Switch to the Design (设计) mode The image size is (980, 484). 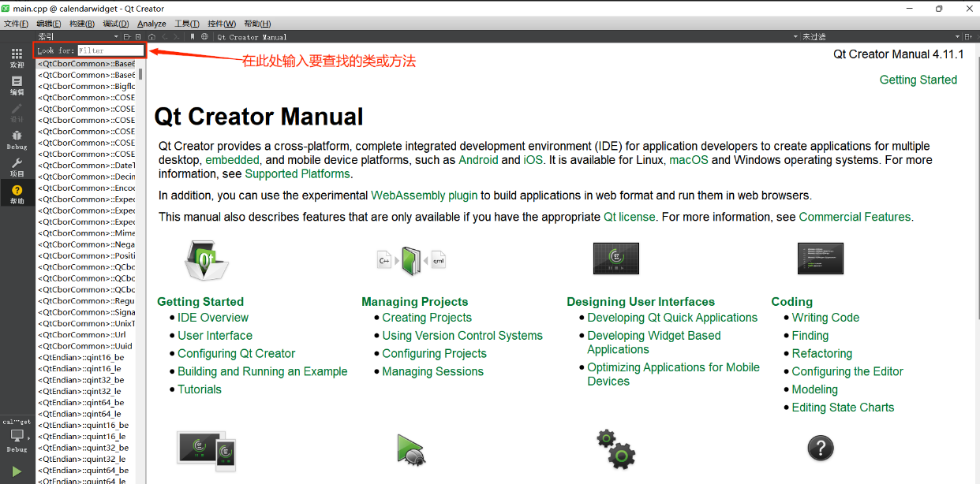tap(17, 113)
